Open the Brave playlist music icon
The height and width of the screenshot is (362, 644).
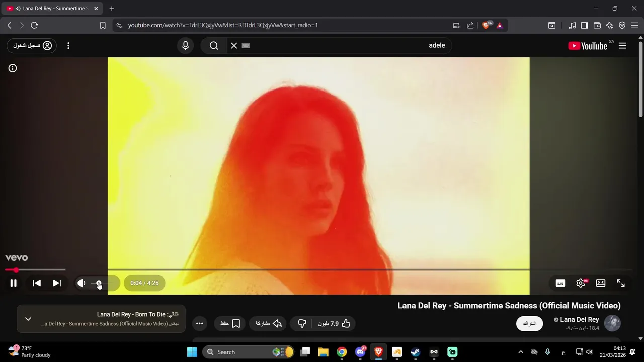(x=572, y=25)
